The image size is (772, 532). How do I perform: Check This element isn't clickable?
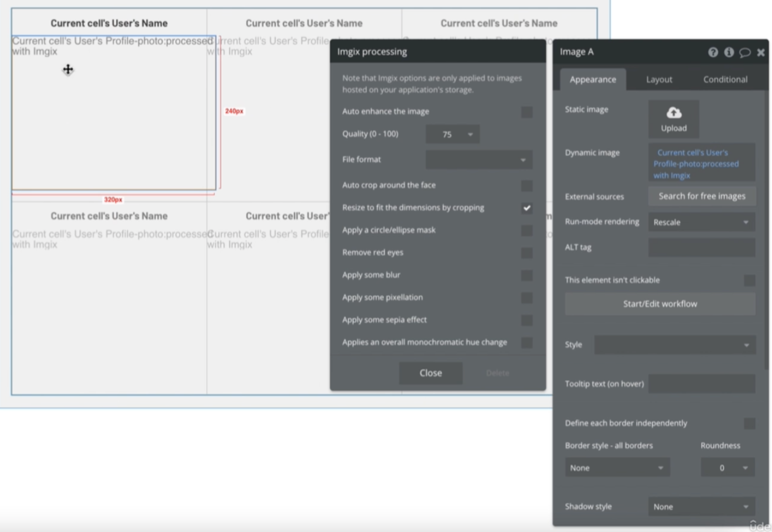749,280
